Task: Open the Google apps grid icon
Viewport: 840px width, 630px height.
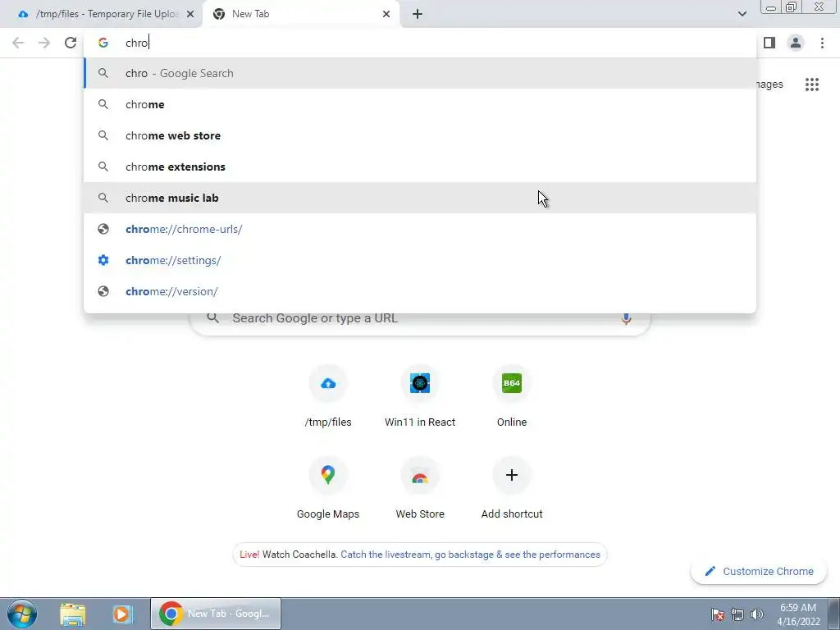Action: point(812,84)
